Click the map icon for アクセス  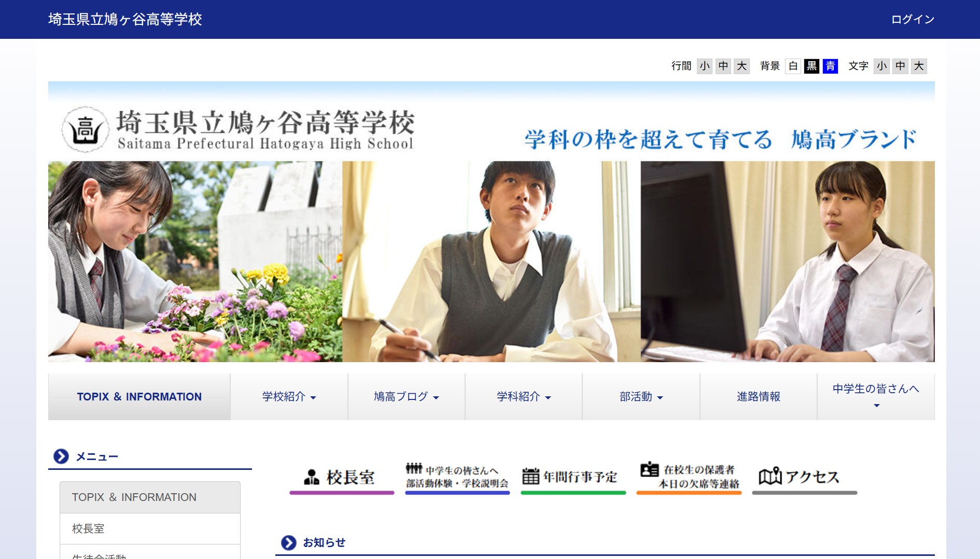coord(770,476)
